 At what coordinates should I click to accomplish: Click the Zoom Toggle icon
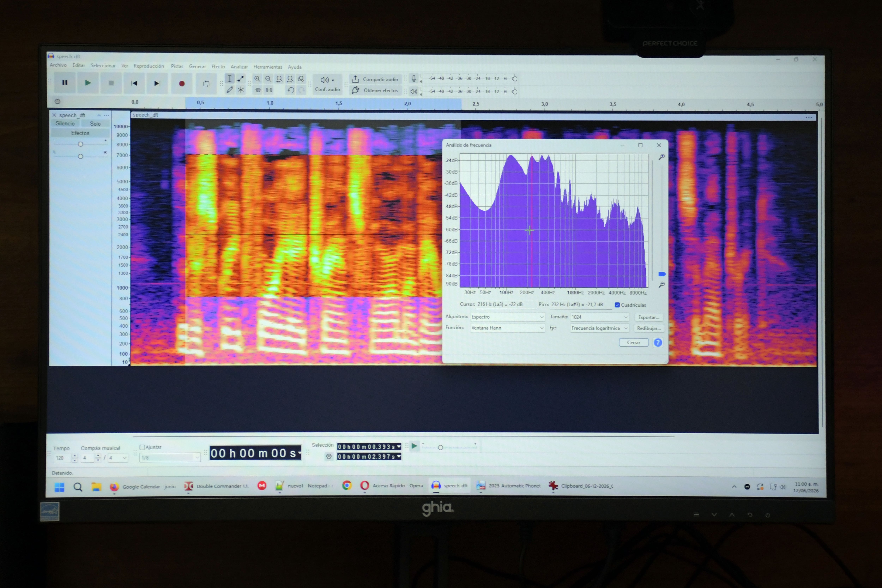(301, 79)
